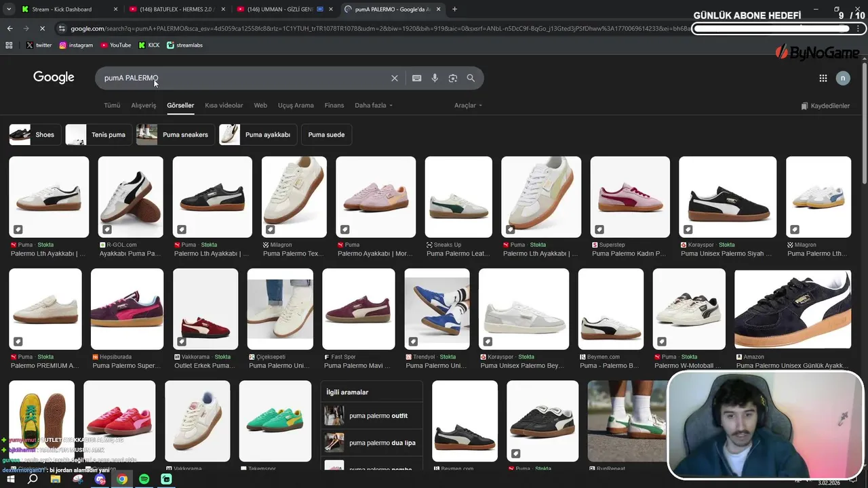The image size is (868, 488).
Task: Open Spotify from taskbar
Action: pyautogui.click(x=144, y=479)
